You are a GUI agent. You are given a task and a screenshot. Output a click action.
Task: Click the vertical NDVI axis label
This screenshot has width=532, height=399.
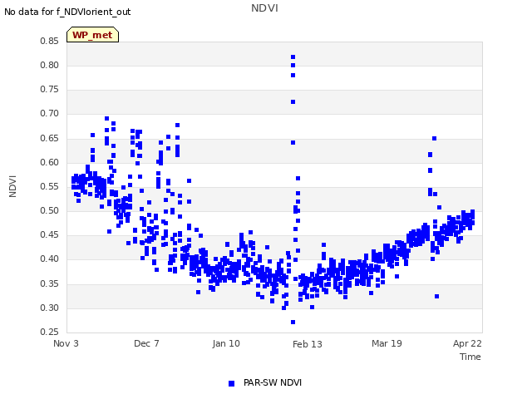12,186
